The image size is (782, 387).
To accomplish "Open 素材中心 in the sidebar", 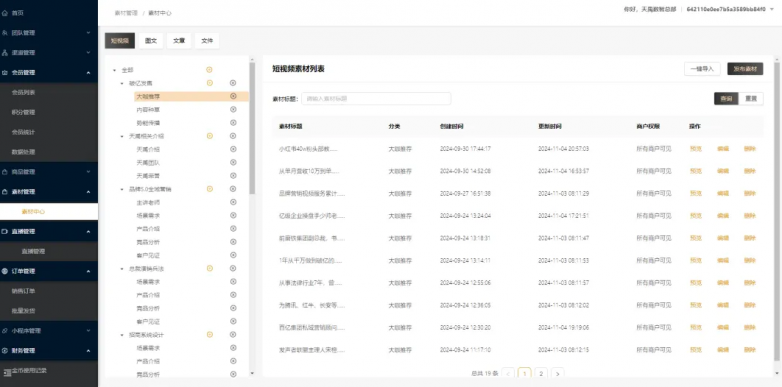I will [33, 211].
